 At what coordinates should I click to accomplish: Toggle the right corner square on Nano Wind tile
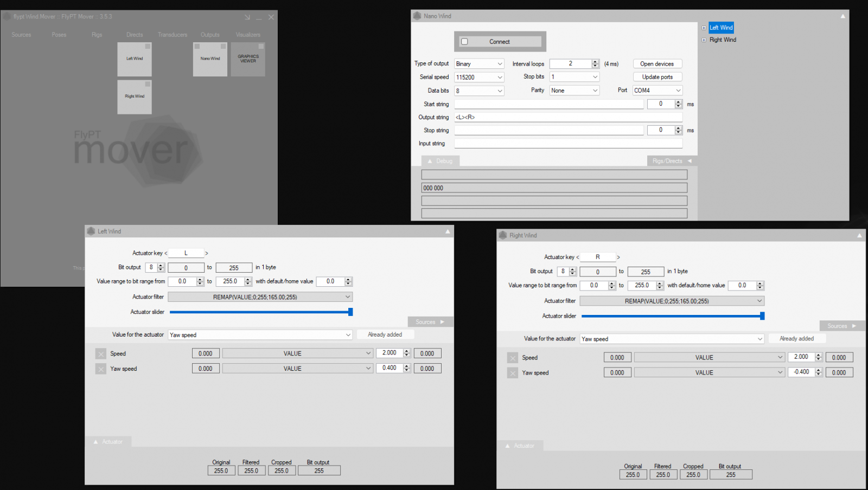(x=223, y=47)
